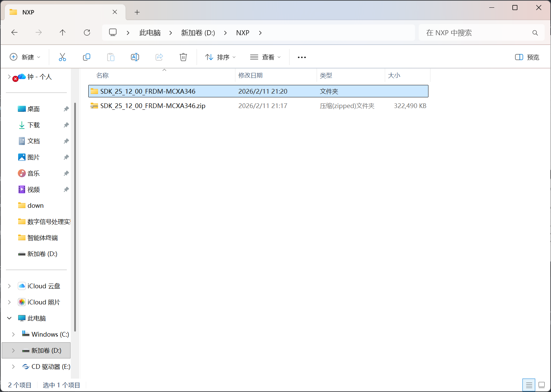Add a new tab
551x392 pixels.
click(137, 12)
